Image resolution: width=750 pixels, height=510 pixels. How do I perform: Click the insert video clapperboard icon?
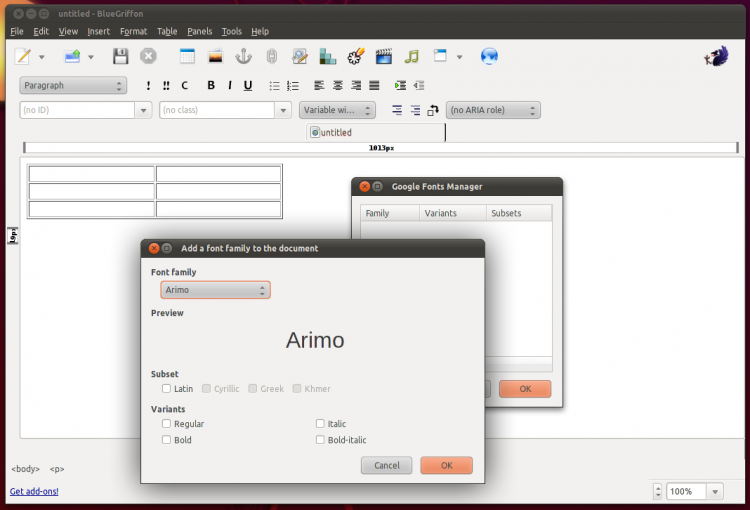coord(384,57)
